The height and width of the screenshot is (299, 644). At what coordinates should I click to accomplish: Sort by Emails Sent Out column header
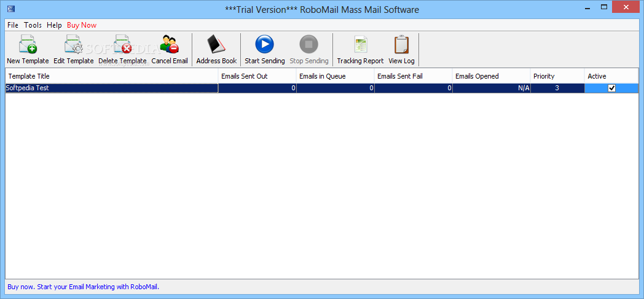click(x=257, y=76)
